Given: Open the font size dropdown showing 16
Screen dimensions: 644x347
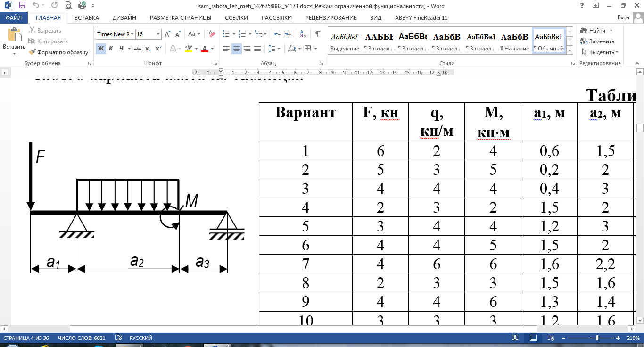Looking at the screenshot, I should 158,34.
